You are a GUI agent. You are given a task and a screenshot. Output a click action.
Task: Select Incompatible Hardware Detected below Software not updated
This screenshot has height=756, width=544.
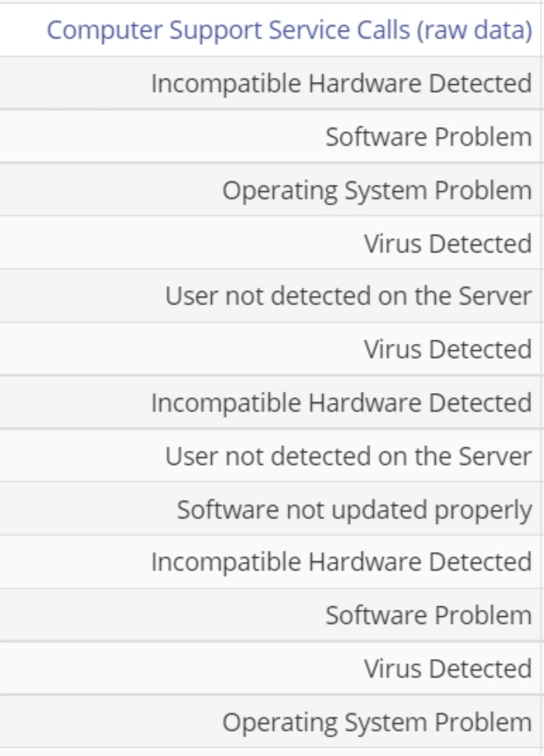pos(270,562)
